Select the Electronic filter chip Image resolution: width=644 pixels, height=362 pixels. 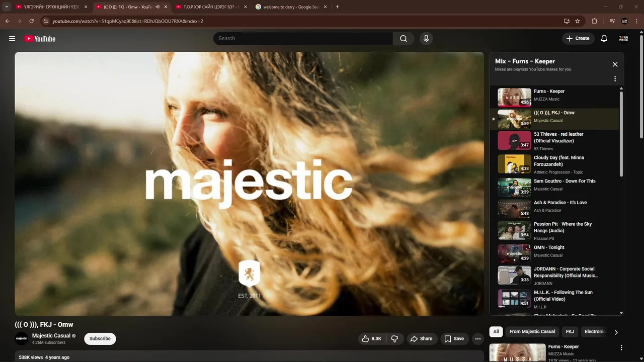(x=595, y=332)
